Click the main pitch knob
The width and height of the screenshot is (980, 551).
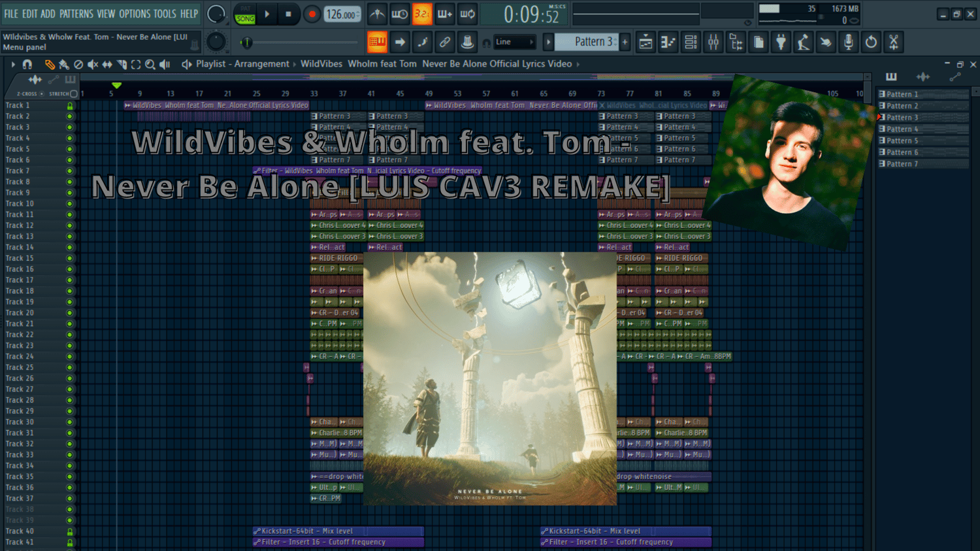[x=216, y=42]
